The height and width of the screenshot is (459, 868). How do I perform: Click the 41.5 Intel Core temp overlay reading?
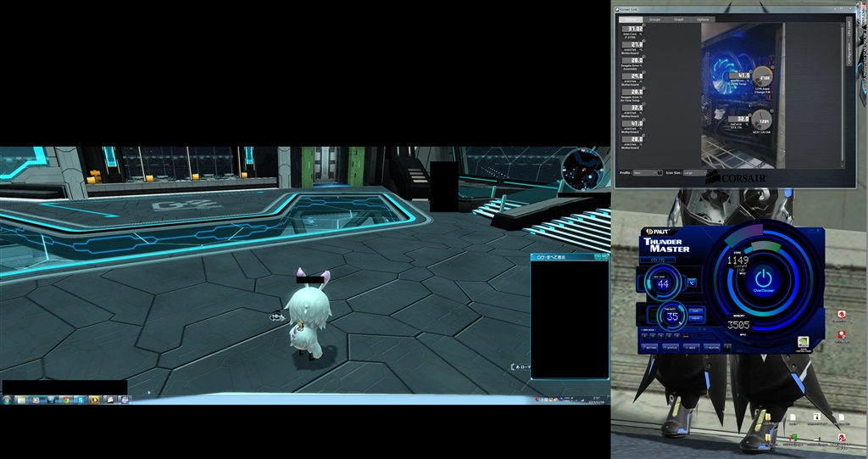(x=739, y=76)
